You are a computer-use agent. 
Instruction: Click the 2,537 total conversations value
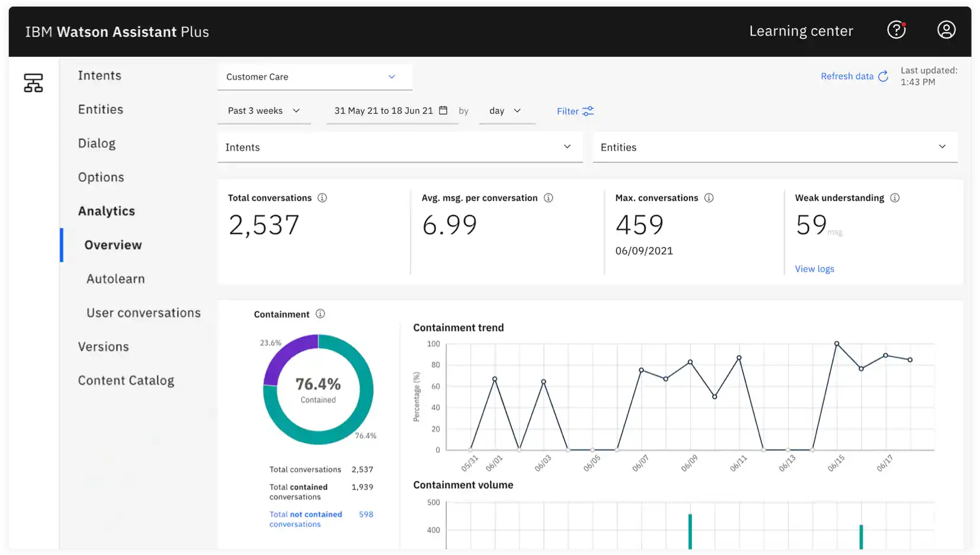tap(264, 225)
